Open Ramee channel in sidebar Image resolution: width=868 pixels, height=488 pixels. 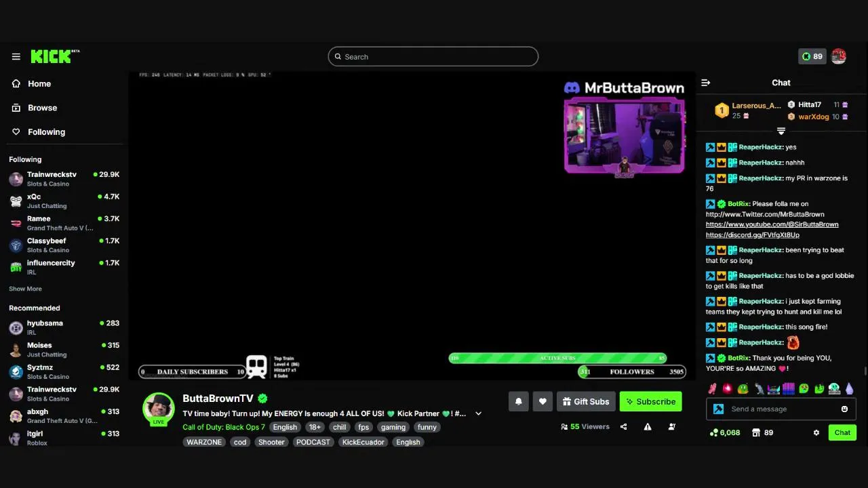click(64, 223)
